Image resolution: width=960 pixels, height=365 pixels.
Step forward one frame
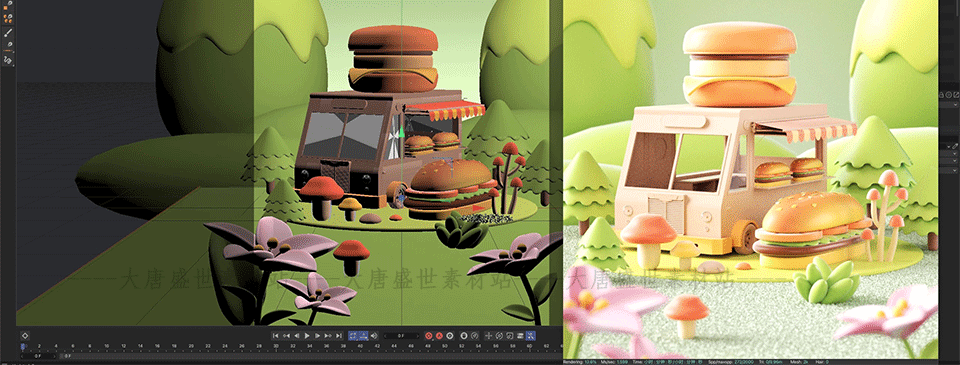(317, 336)
